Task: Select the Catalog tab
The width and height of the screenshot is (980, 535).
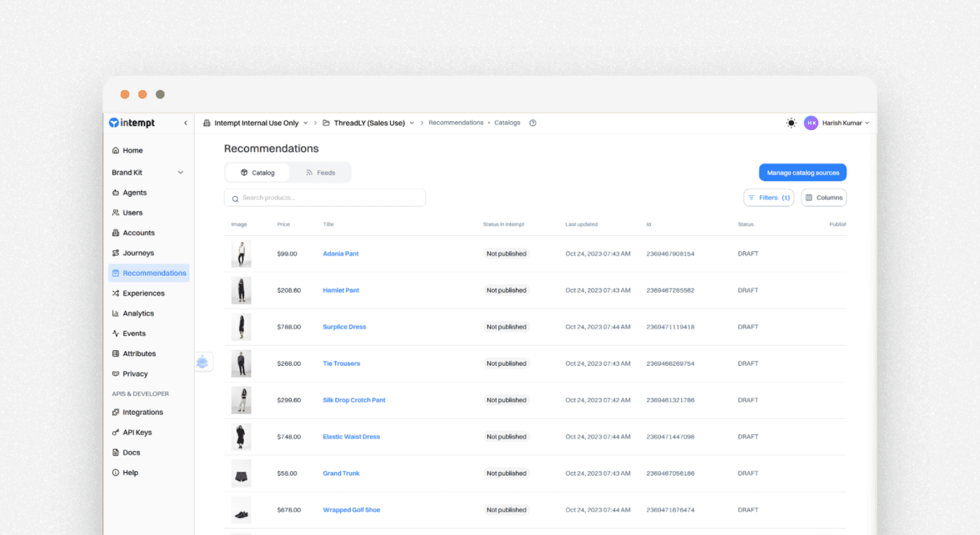Action: [257, 173]
